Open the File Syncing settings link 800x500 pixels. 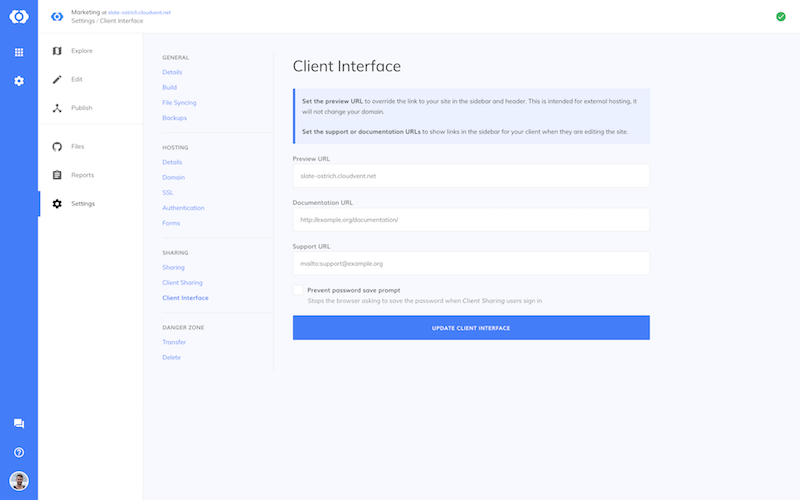click(179, 103)
